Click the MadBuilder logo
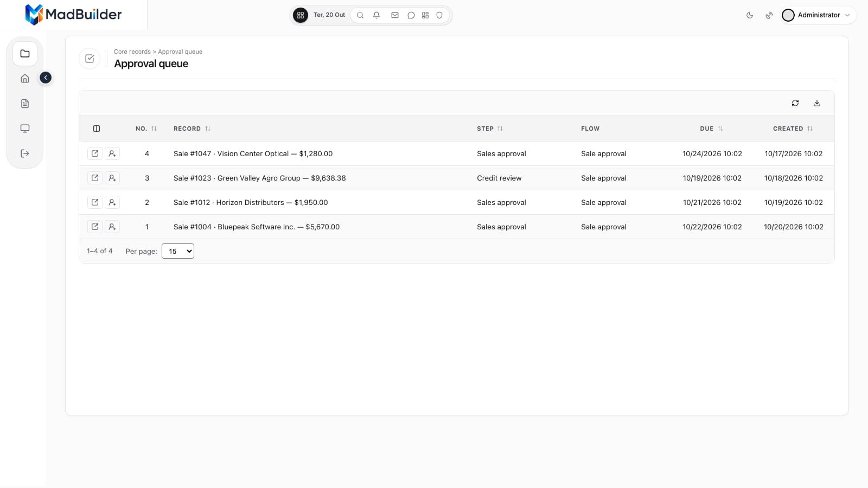This screenshot has height=488, width=868. point(73,15)
